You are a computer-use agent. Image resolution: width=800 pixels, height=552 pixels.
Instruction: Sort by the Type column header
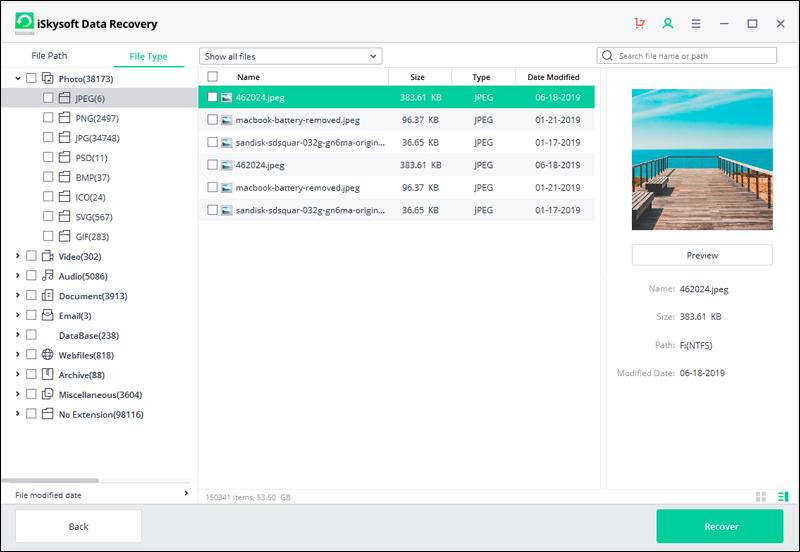click(481, 77)
